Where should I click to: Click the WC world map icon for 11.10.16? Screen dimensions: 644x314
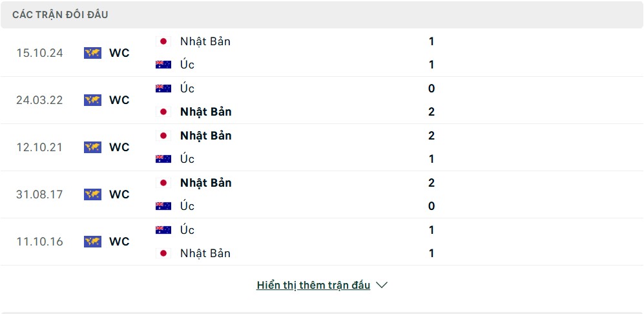(92, 241)
